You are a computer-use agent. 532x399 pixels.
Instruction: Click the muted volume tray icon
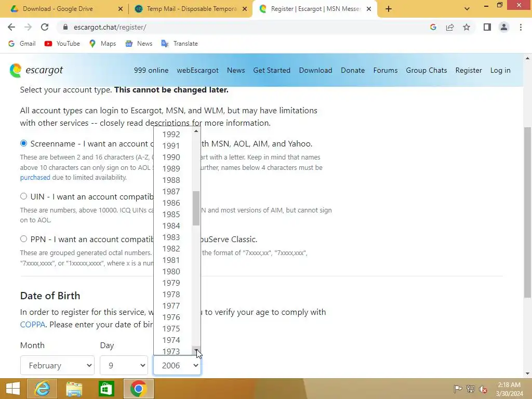pos(483,389)
